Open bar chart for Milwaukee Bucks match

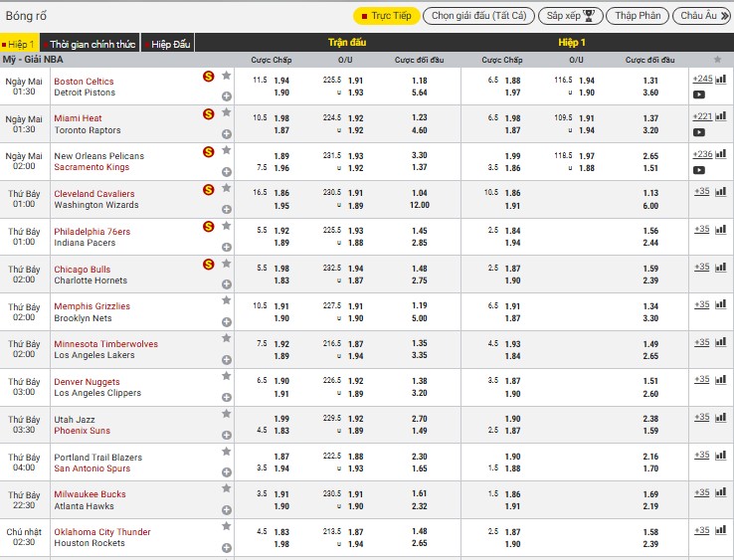click(x=721, y=492)
